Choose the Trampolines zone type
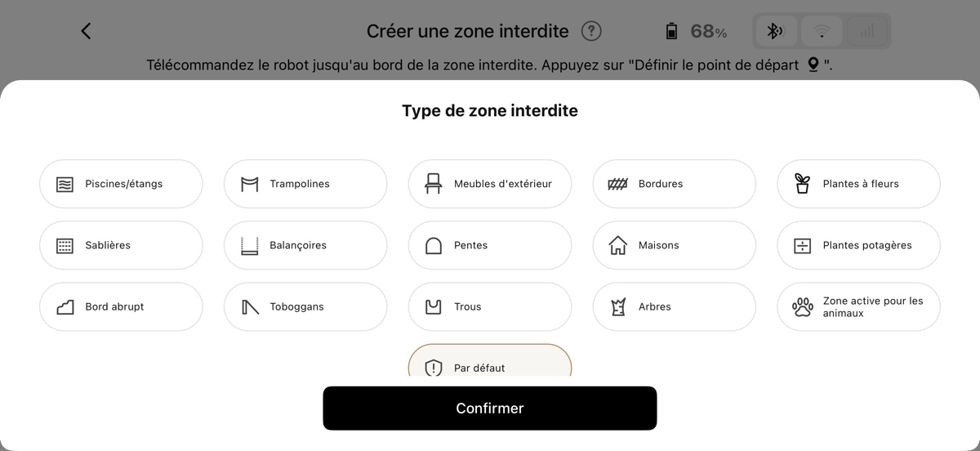 pyautogui.click(x=305, y=184)
